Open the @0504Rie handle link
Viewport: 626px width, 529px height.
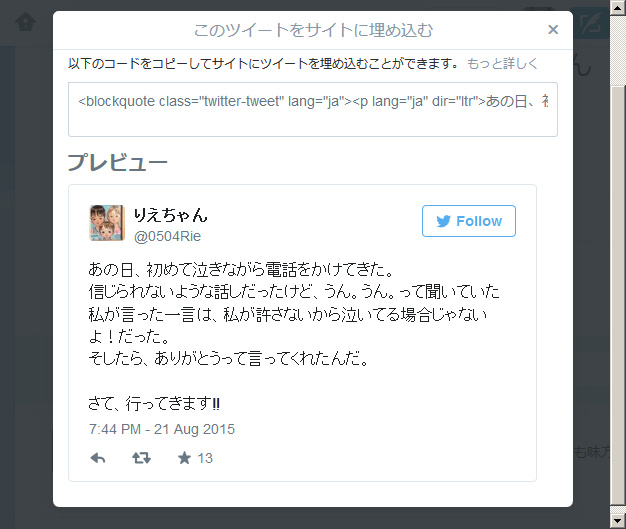pyautogui.click(x=167, y=236)
